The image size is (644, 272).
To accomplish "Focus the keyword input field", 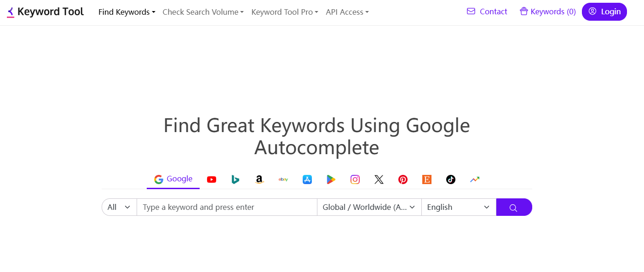I will [x=227, y=207].
